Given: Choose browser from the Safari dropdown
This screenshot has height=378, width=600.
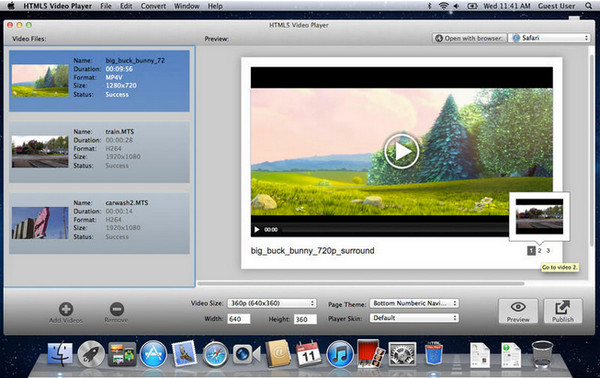Looking at the screenshot, I should pyautogui.click(x=549, y=38).
